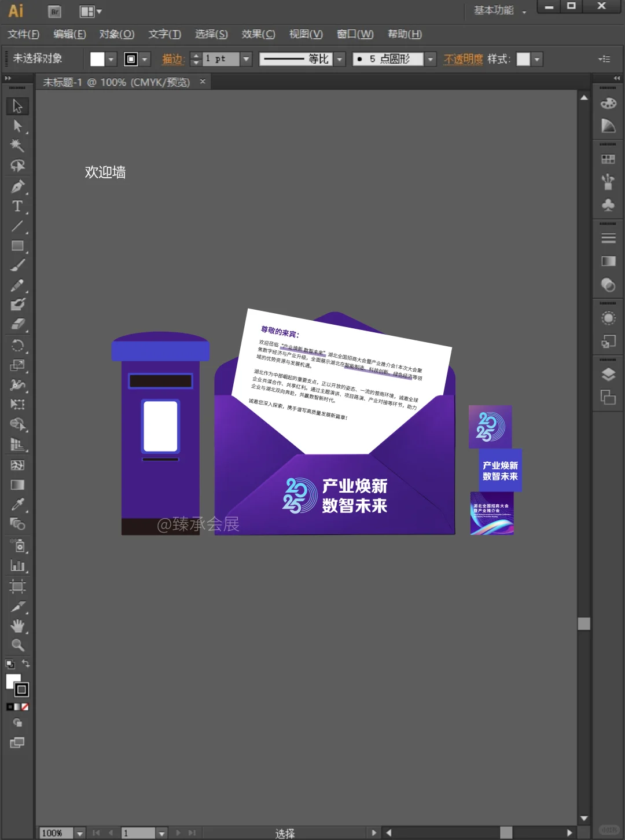Open the 样式 graphic style dropdown
The image size is (625, 840).
537,59
